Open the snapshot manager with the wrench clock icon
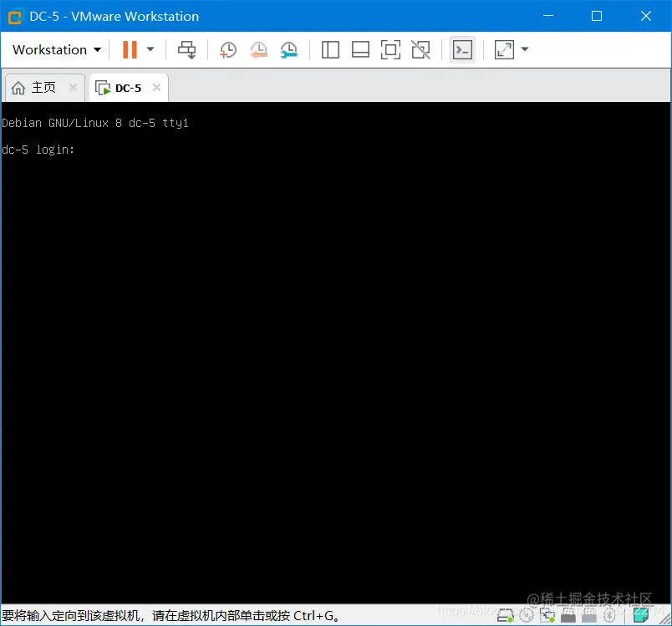 pyautogui.click(x=289, y=49)
